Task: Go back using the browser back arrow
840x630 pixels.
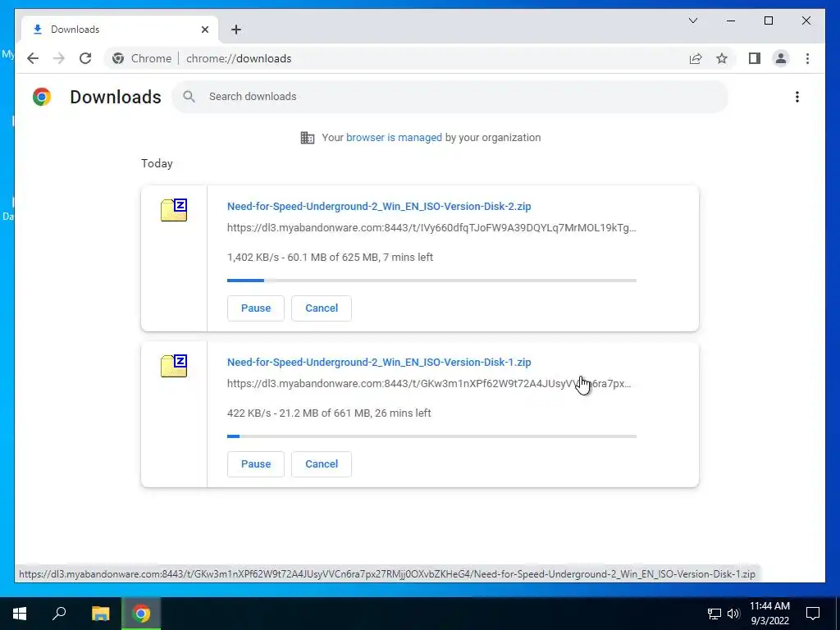Action: click(x=33, y=58)
